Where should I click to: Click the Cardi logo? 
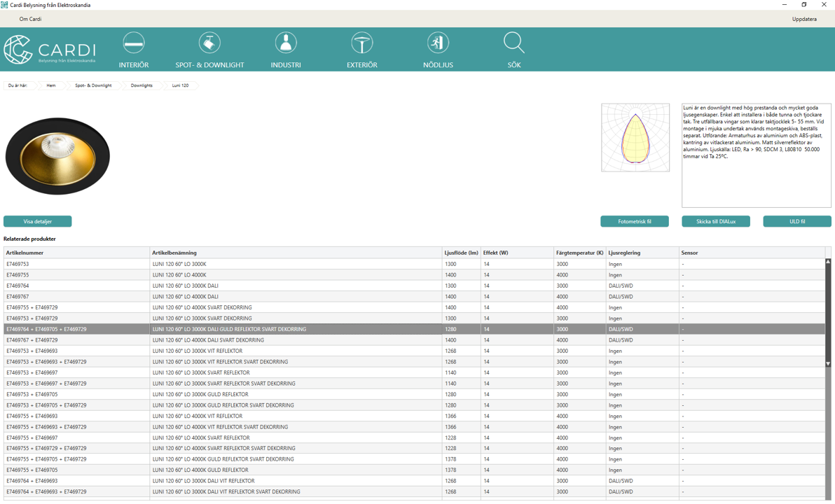pos(50,50)
